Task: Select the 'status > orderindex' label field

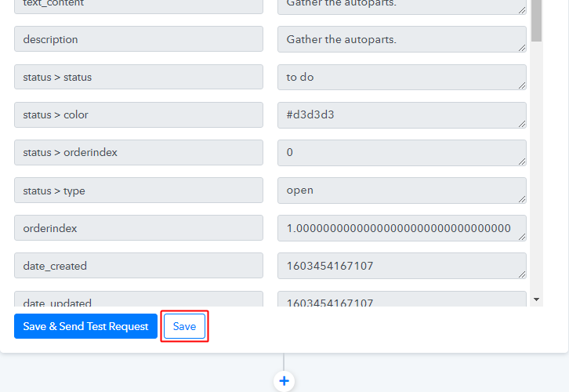Action: click(139, 152)
